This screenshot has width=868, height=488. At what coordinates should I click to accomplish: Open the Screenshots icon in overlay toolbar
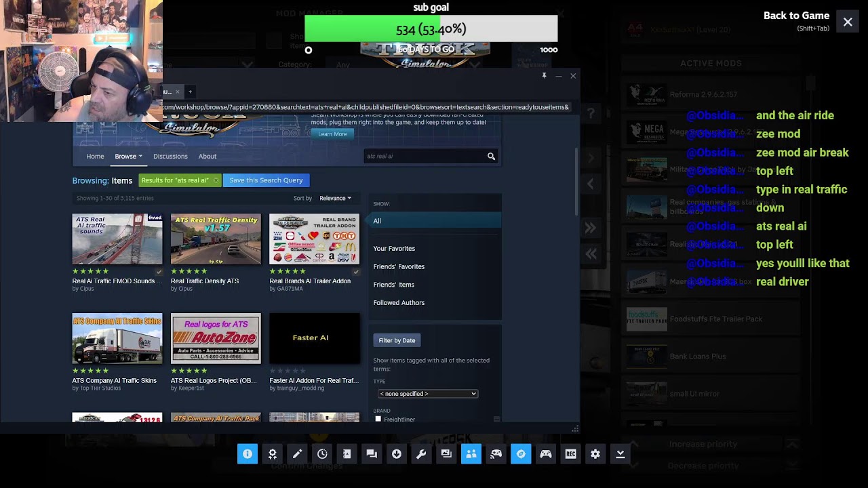pyautogui.click(x=446, y=454)
